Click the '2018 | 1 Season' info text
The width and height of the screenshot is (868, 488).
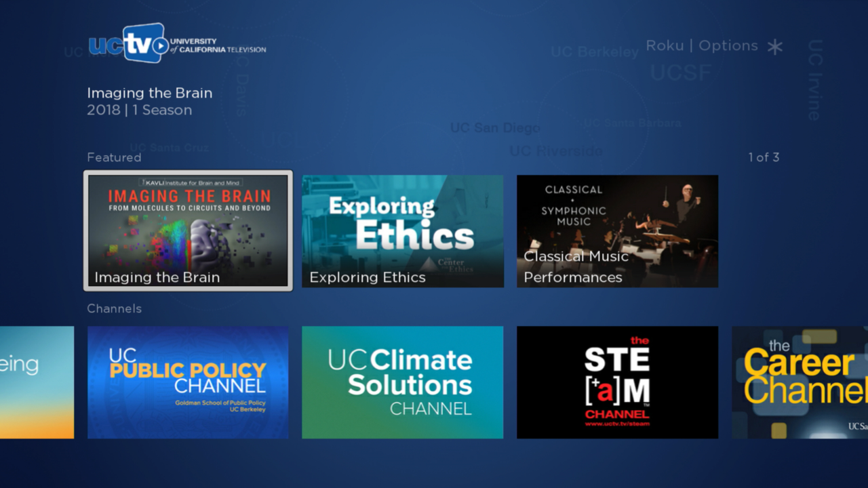140,110
